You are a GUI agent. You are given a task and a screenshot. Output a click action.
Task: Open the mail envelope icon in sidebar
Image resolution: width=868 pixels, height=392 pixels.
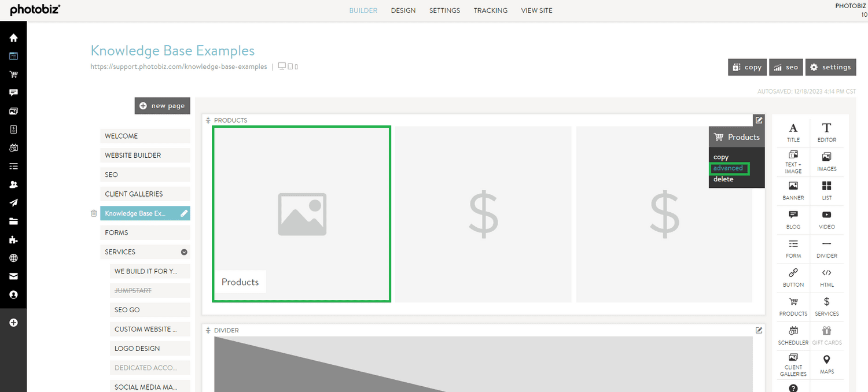(x=13, y=276)
